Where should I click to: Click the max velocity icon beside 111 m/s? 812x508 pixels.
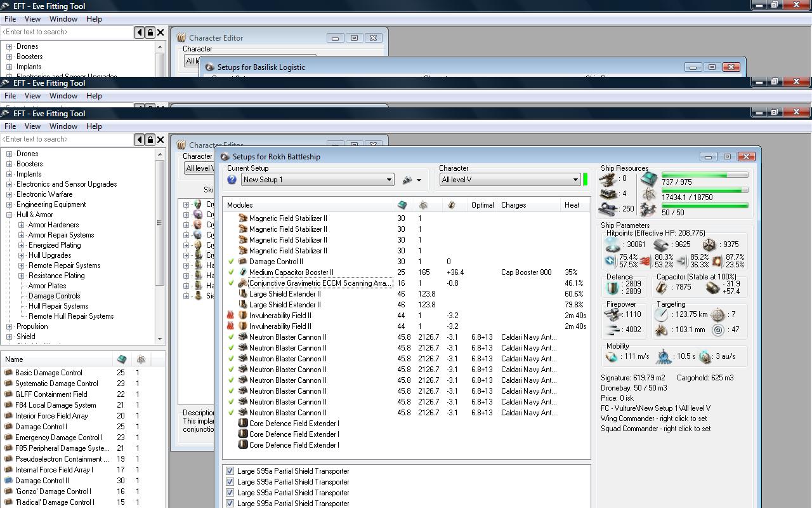pyautogui.click(x=612, y=357)
